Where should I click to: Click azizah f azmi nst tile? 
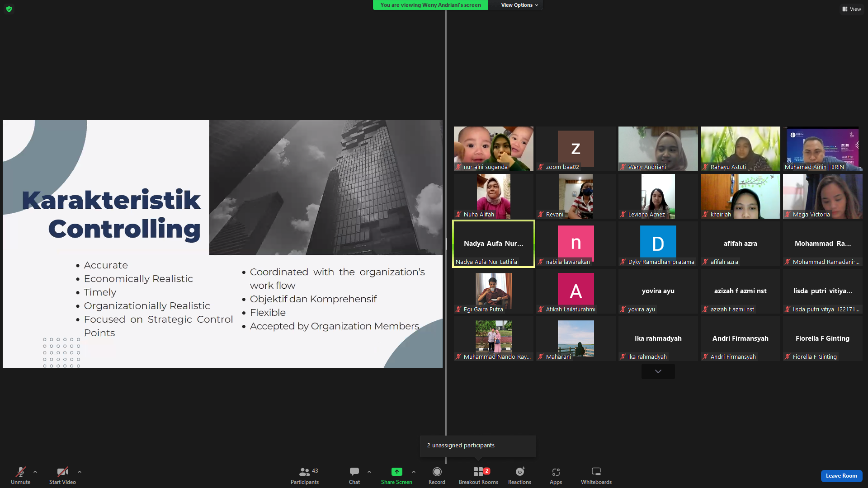(x=741, y=291)
